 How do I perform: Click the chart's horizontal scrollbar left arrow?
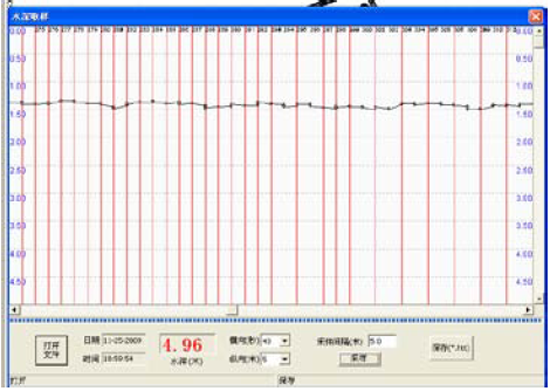(15, 310)
